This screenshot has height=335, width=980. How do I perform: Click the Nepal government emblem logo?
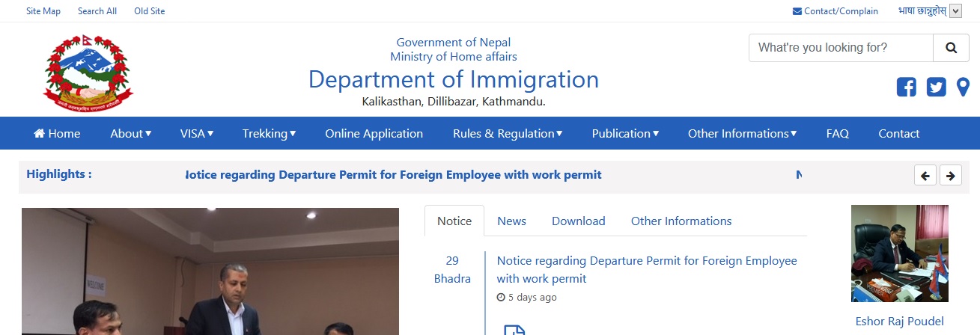pos(88,73)
